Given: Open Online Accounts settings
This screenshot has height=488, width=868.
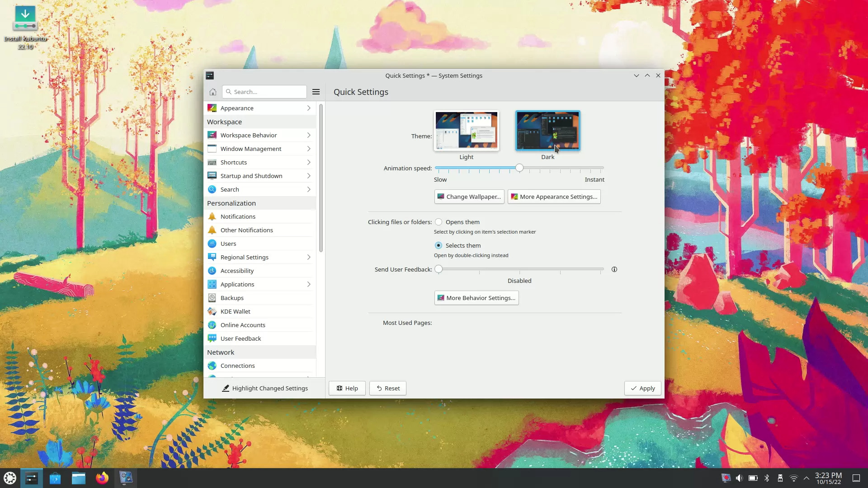Looking at the screenshot, I should coord(243,324).
